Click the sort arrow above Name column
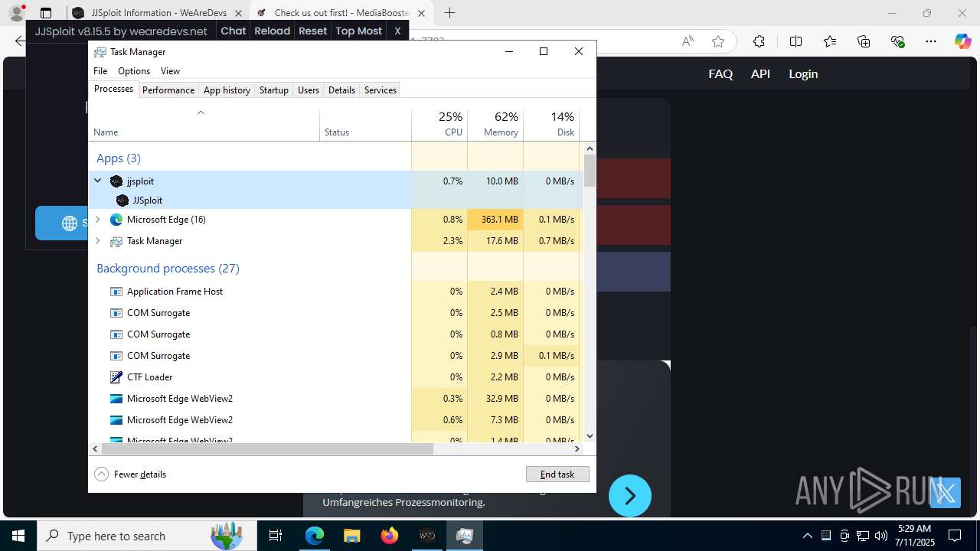 coord(201,112)
